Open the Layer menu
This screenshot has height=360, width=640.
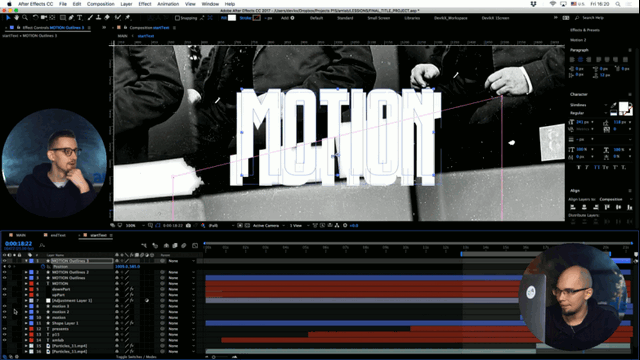click(126, 4)
